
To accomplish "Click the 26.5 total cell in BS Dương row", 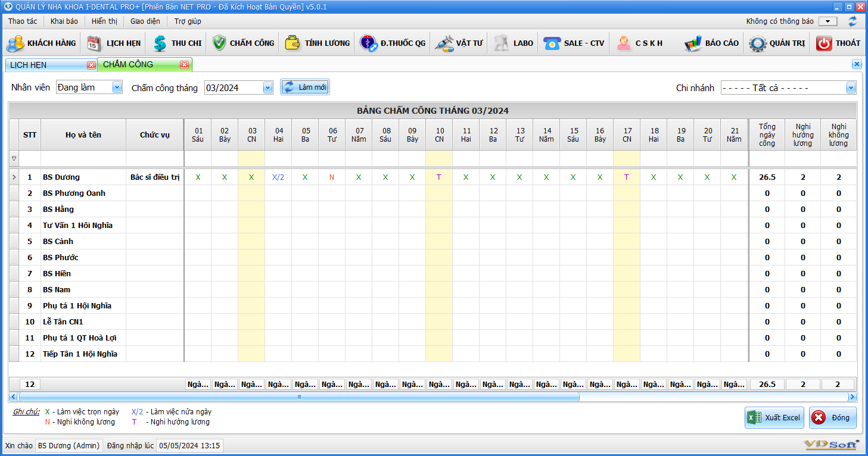I will click(767, 177).
